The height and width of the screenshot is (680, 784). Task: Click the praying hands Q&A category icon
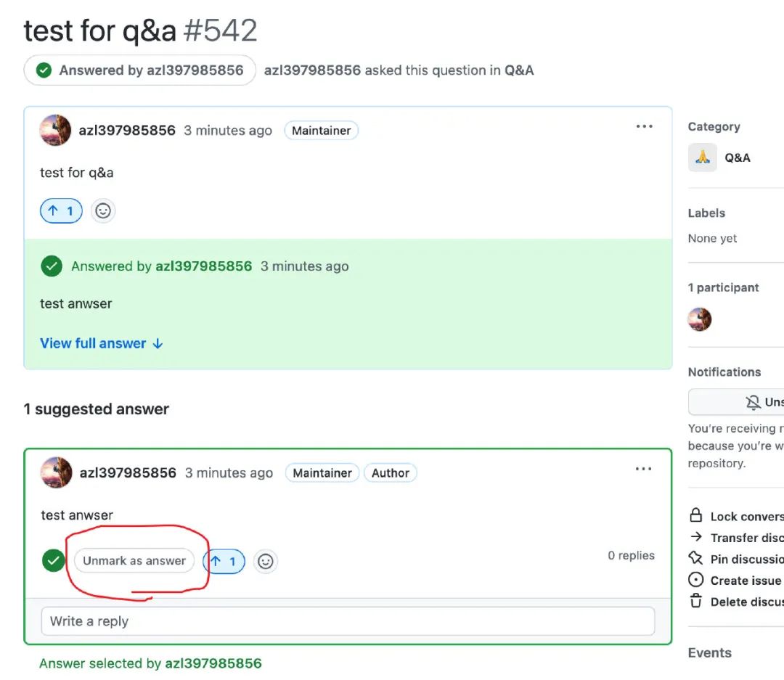click(703, 157)
